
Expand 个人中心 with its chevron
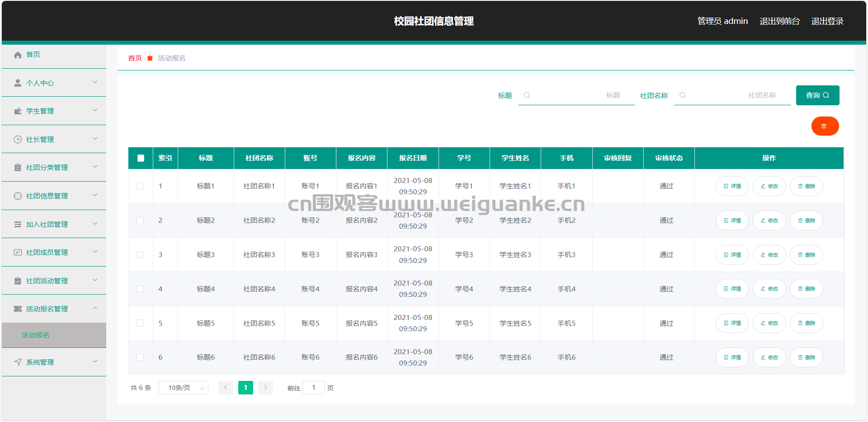pyautogui.click(x=95, y=82)
